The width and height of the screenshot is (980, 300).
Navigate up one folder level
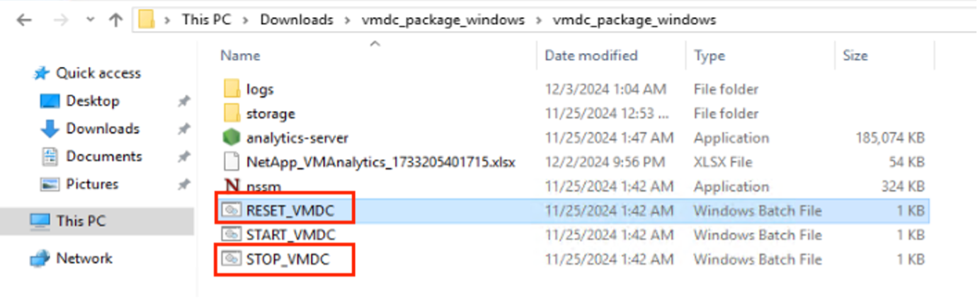point(115,20)
